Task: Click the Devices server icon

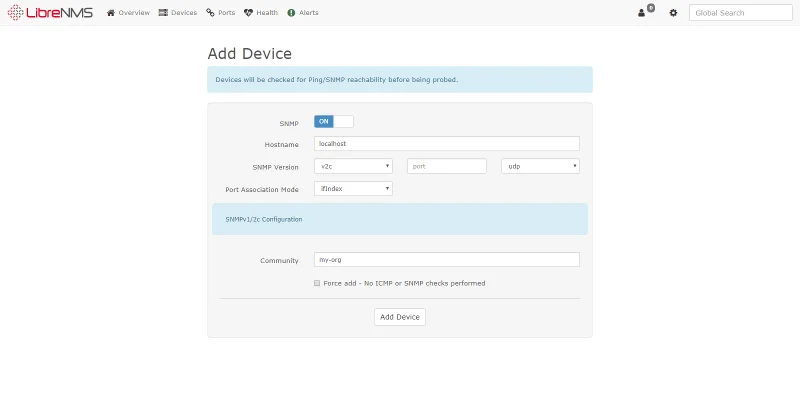Action: click(x=163, y=13)
